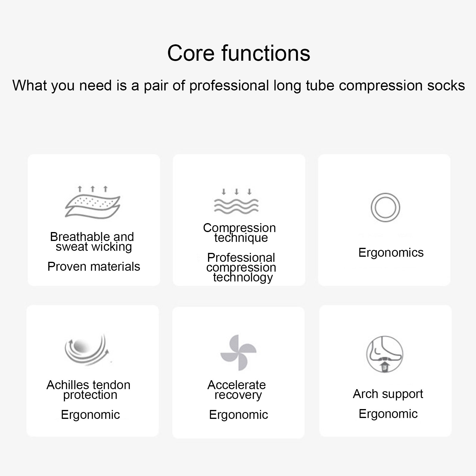Click the double circle ergonomics icon
The image size is (476, 476).
tap(385, 207)
